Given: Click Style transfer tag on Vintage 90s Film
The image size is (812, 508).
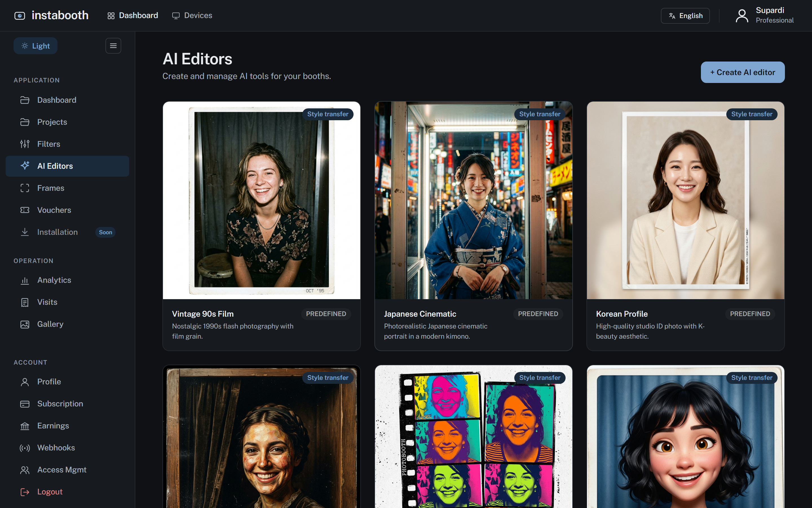Looking at the screenshot, I should [x=328, y=114].
